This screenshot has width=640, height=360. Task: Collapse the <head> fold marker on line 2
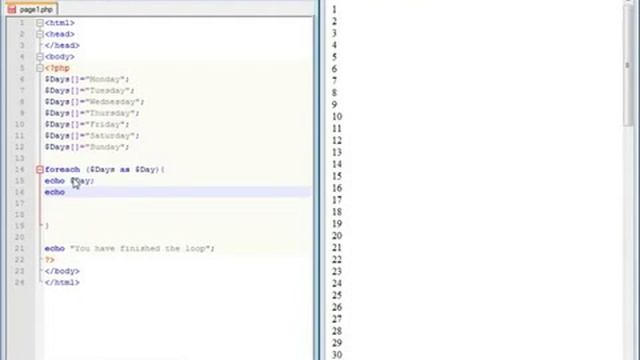40,34
